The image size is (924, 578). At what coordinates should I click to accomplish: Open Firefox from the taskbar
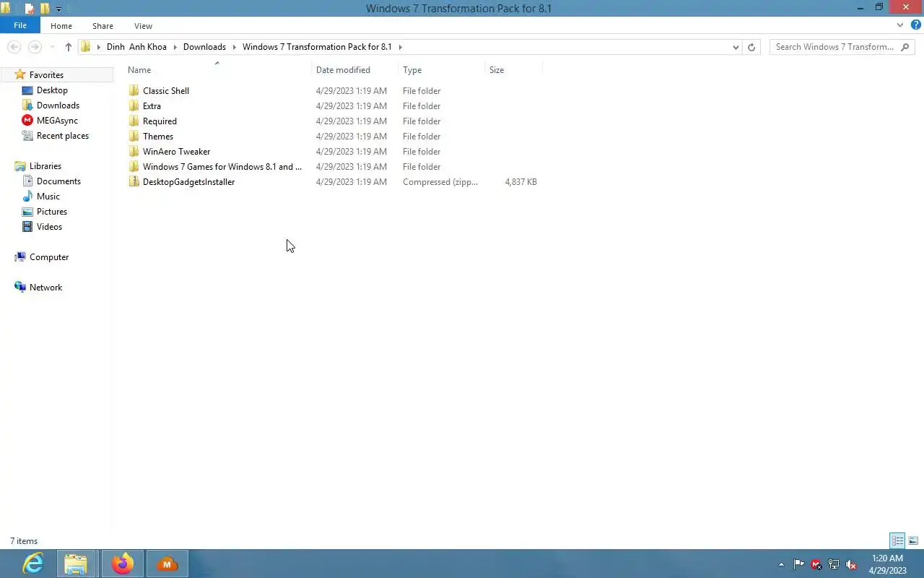[x=122, y=564]
